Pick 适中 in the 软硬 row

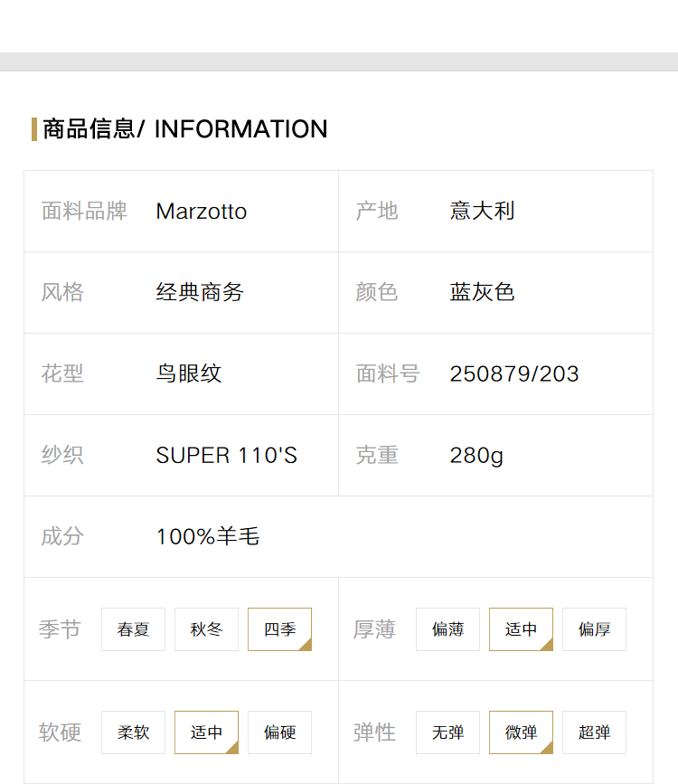click(206, 732)
